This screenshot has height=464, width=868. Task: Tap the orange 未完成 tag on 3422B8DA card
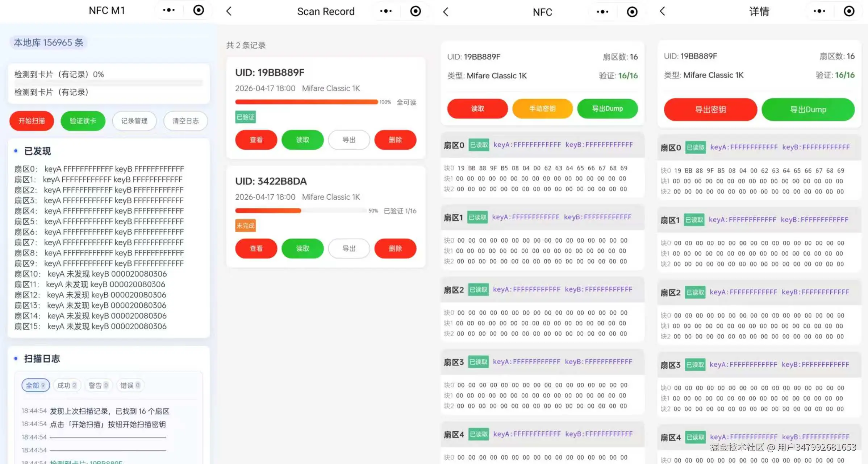[245, 225]
